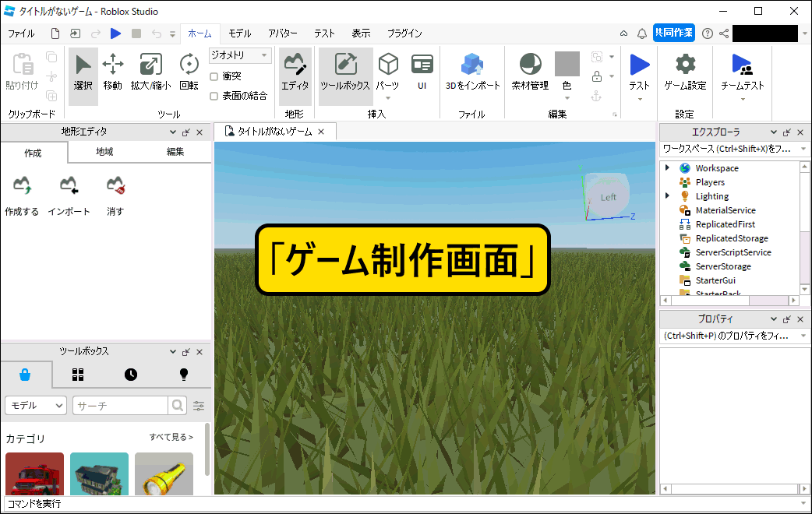Open the パーツ dropdown arrow
The width and height of the screenshot is (812, 514).
388,98
